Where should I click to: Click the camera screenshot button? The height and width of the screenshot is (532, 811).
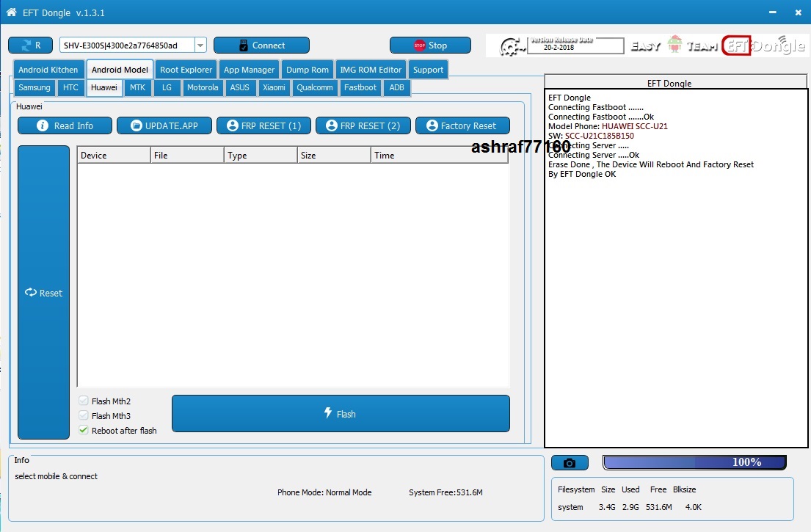570,463
